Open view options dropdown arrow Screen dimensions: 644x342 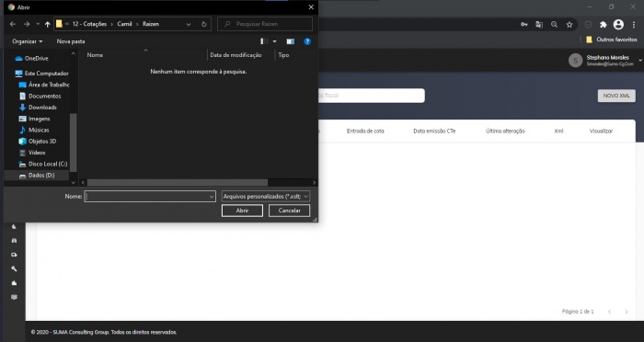pos(274,41)
